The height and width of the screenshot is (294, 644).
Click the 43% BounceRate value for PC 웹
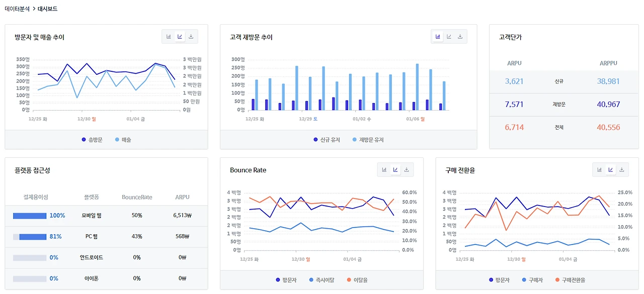tap(137, 237)
